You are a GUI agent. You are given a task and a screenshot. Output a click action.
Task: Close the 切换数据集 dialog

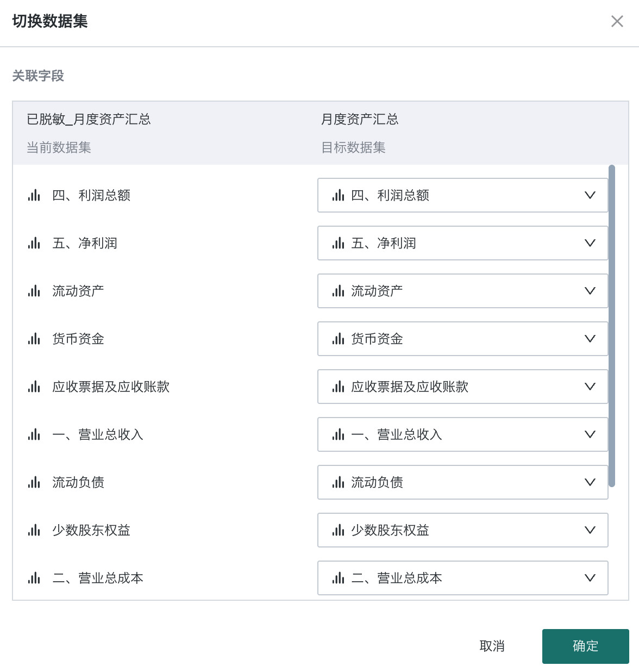tap(617, 21)
